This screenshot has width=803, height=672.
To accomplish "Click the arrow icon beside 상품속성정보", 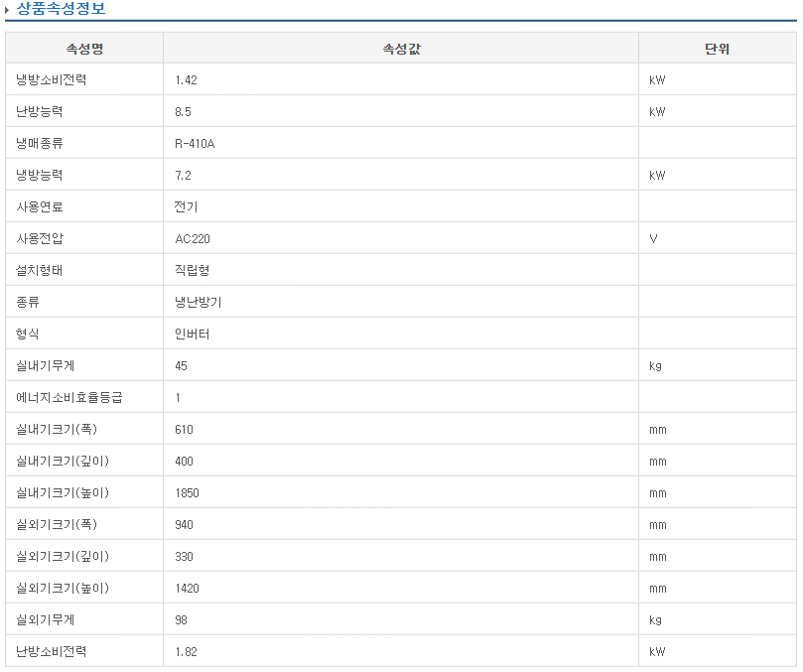I will point(8,10).
